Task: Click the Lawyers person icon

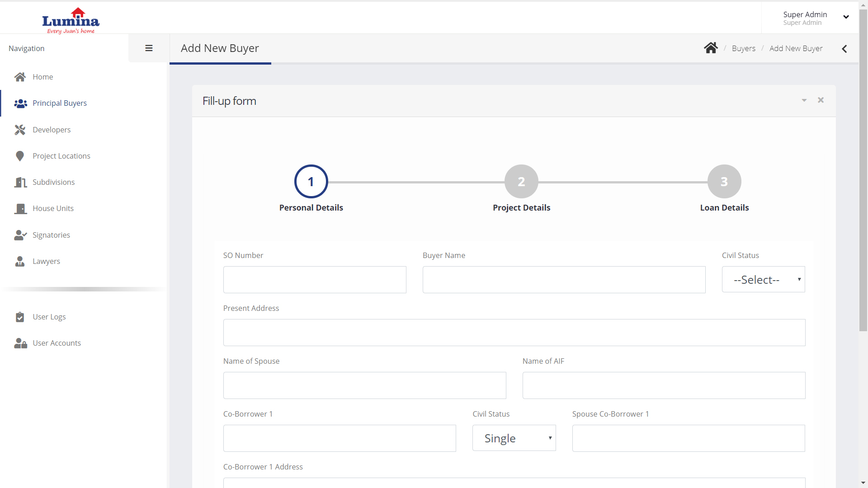Action: (20, 261)
